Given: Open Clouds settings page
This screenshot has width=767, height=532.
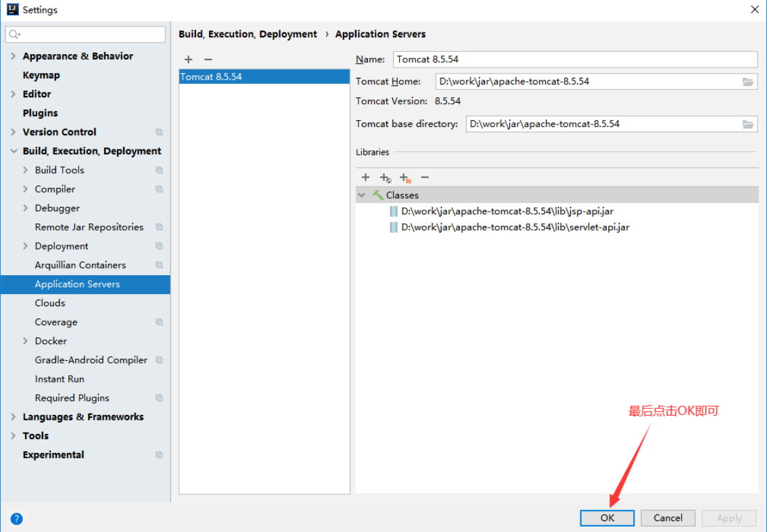Looking at the screenshot, I should [x=50, y=303].
